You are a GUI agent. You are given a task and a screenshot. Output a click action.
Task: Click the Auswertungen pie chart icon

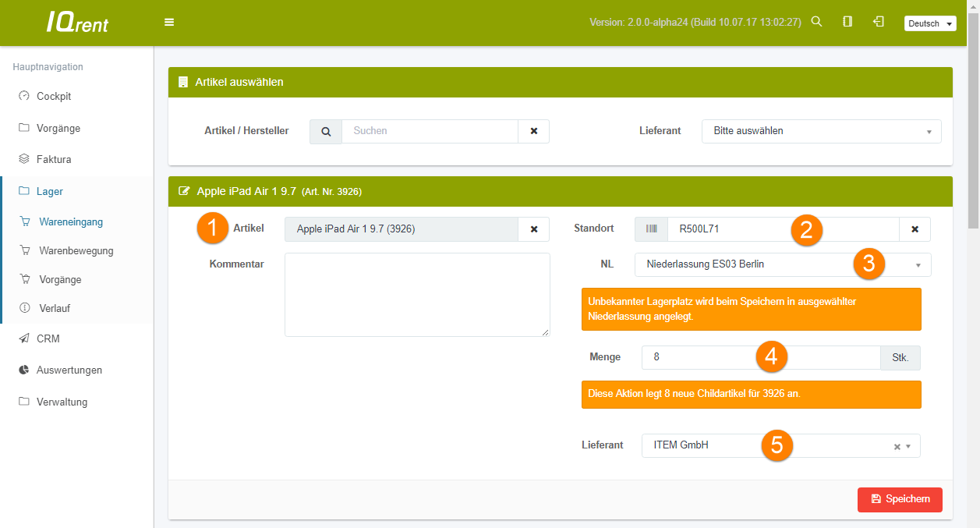point(24,370)
